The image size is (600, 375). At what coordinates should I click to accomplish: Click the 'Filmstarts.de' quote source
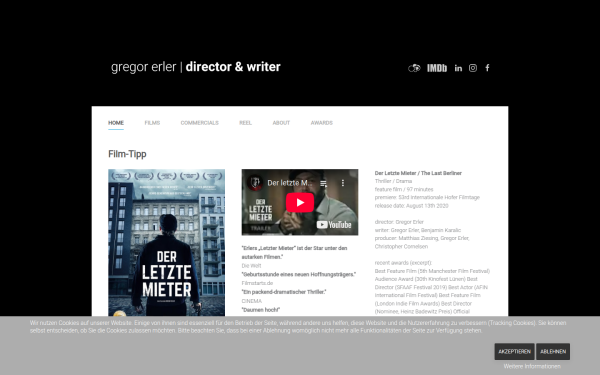click(257, 283)
